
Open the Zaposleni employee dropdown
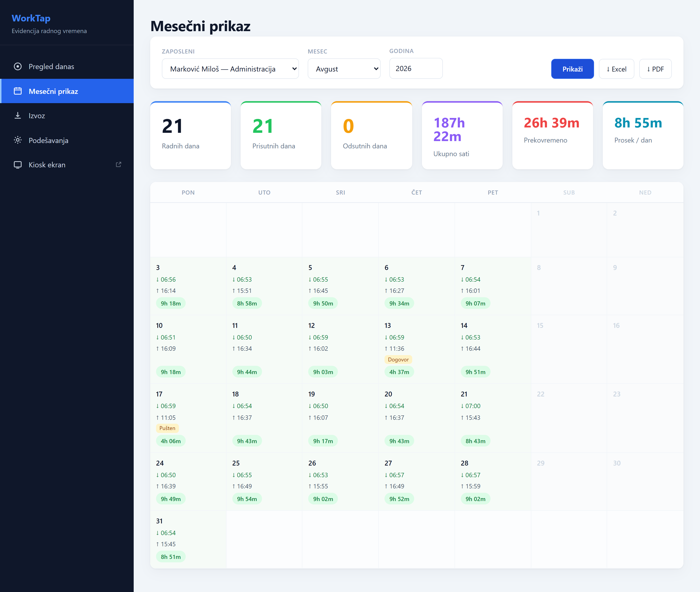click(230, 69)
